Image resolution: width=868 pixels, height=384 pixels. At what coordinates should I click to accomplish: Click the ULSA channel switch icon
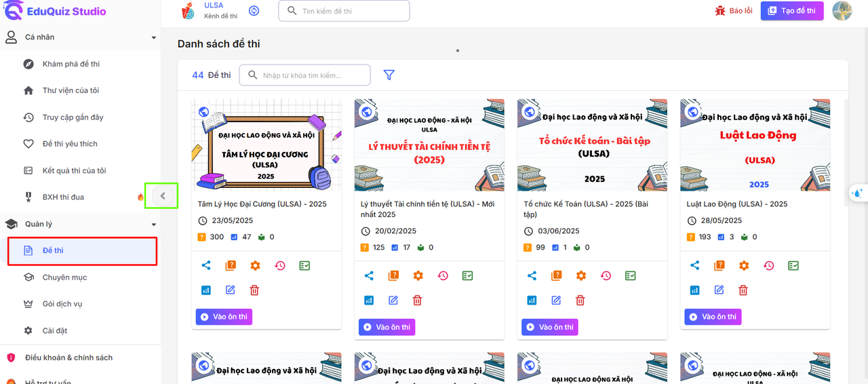point(254,11)
